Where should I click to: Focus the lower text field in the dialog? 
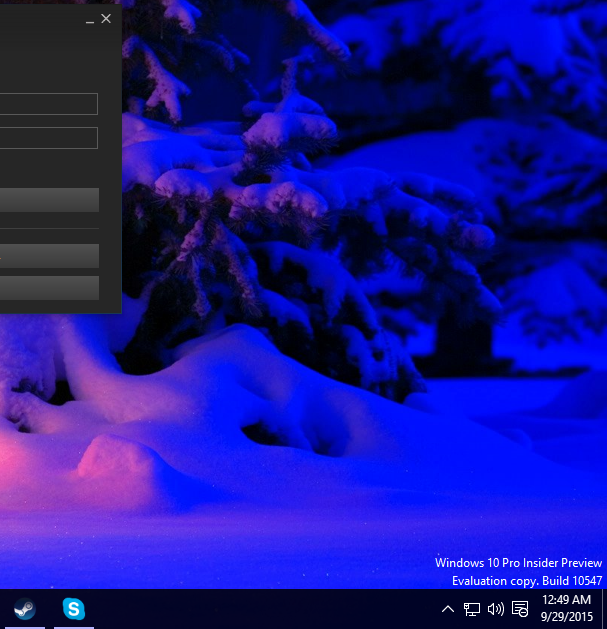pos(48,138)
